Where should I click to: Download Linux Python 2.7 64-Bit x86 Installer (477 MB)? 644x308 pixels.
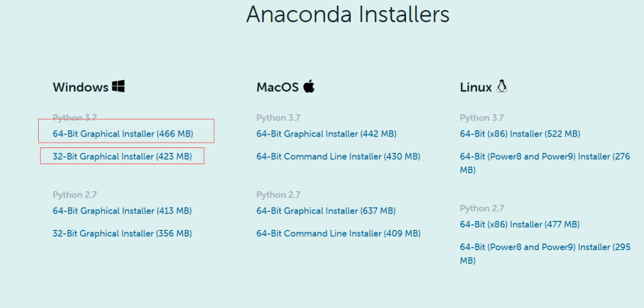point(520,224)
